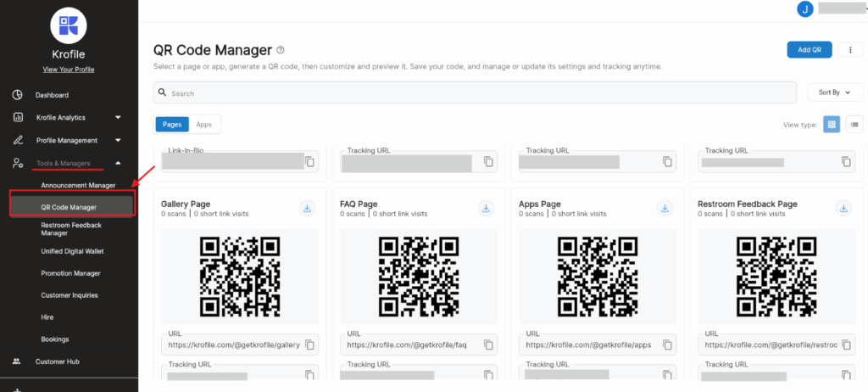The height and width of the screenshot is (392, 868).
Task: Open Customer Inquiries
Action: [x=70, y=295]
